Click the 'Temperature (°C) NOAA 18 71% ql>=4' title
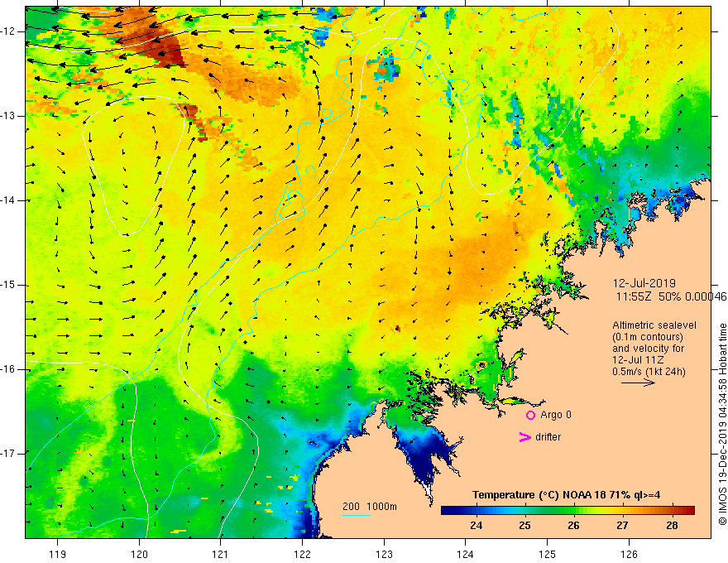This screenshot has width=728, height=563. pos(567,495)
